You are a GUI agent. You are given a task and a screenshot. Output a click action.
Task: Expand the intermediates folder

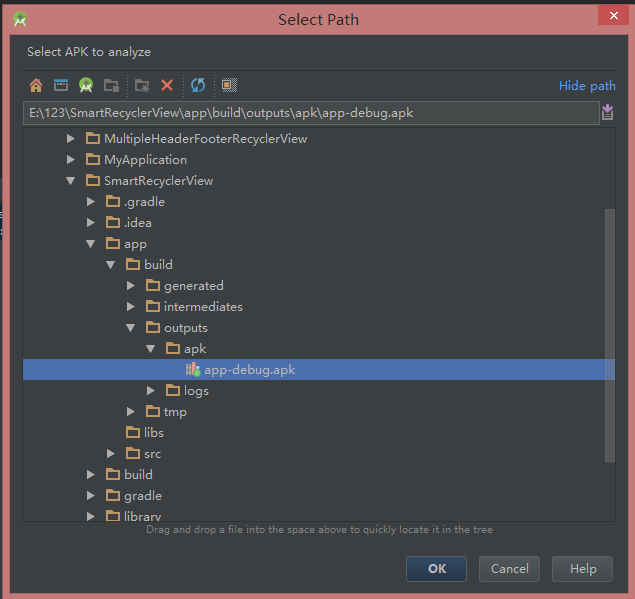pyautogui.click(x=130, y=307)
